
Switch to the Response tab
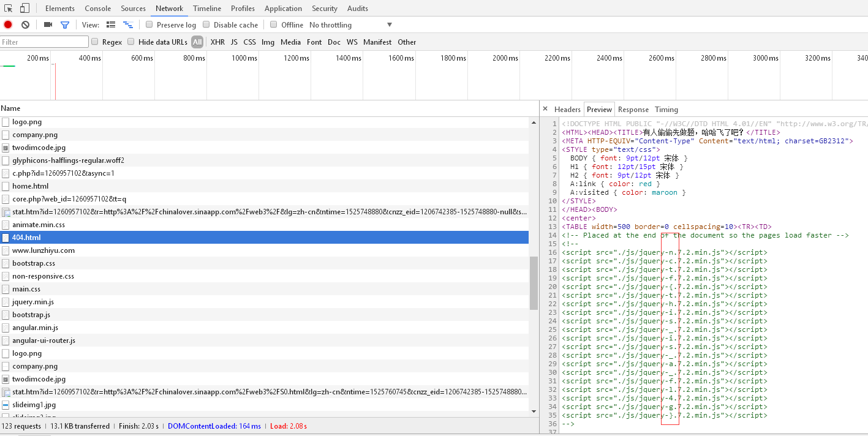coord(633,109)
